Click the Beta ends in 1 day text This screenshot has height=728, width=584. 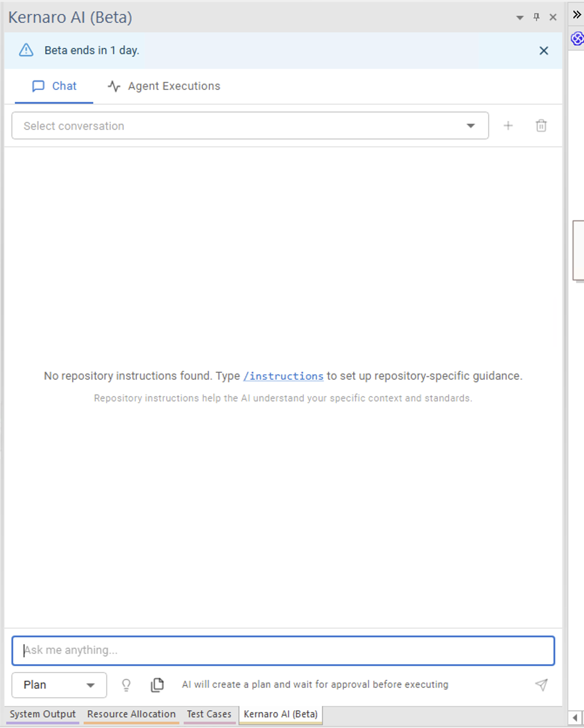point(92,51)
